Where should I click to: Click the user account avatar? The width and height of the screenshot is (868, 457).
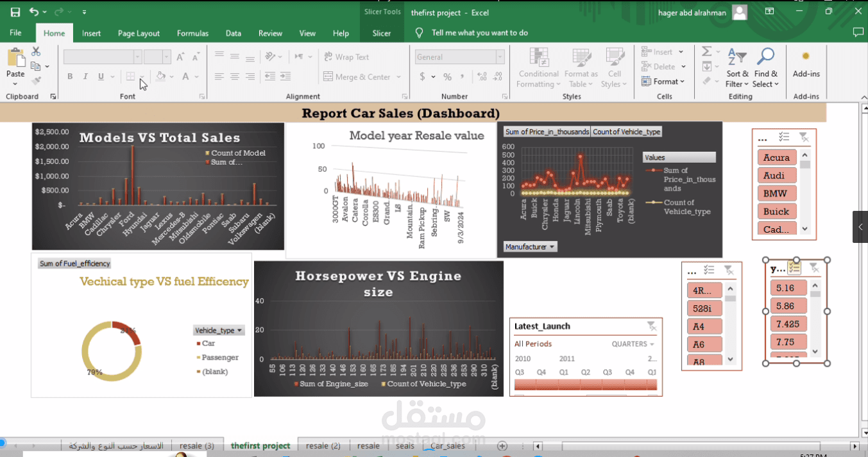tap(740, 12)
